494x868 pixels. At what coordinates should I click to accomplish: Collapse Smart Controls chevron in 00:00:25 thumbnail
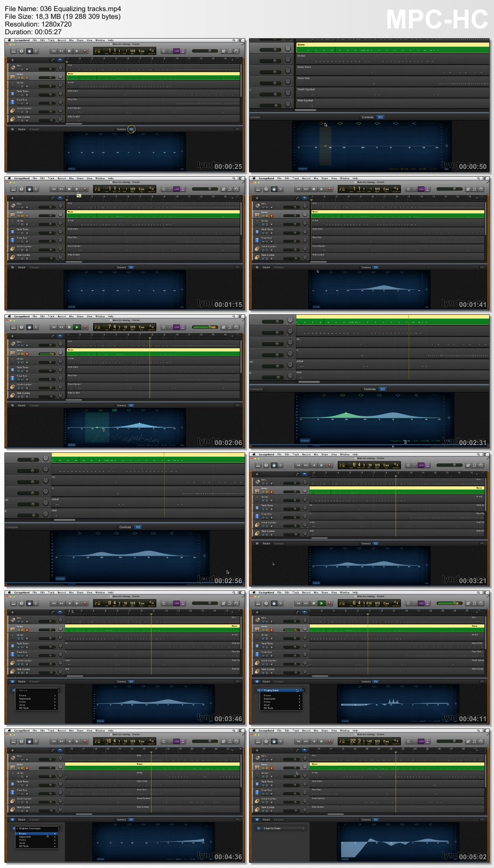coord(237,129)
